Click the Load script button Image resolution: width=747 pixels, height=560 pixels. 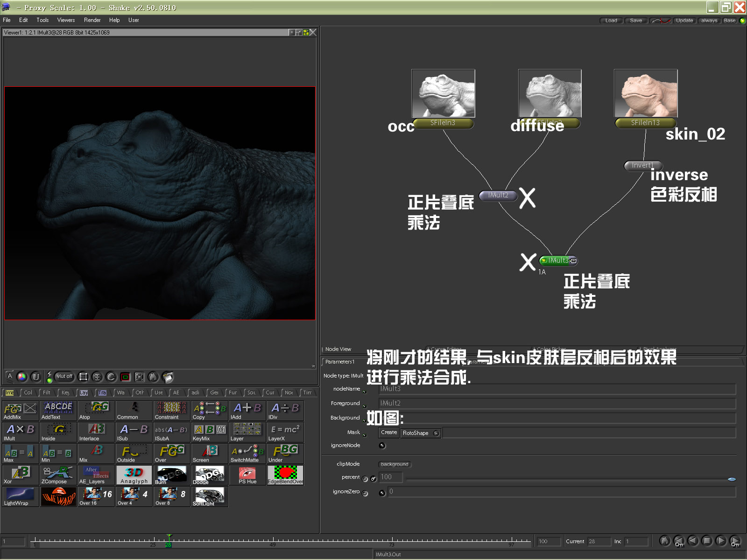point(611,21)
